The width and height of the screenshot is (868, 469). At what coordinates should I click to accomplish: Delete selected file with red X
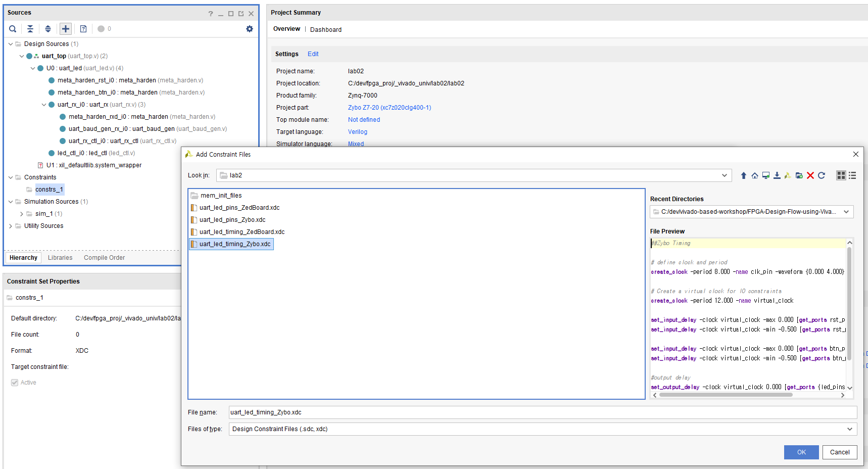810,175
